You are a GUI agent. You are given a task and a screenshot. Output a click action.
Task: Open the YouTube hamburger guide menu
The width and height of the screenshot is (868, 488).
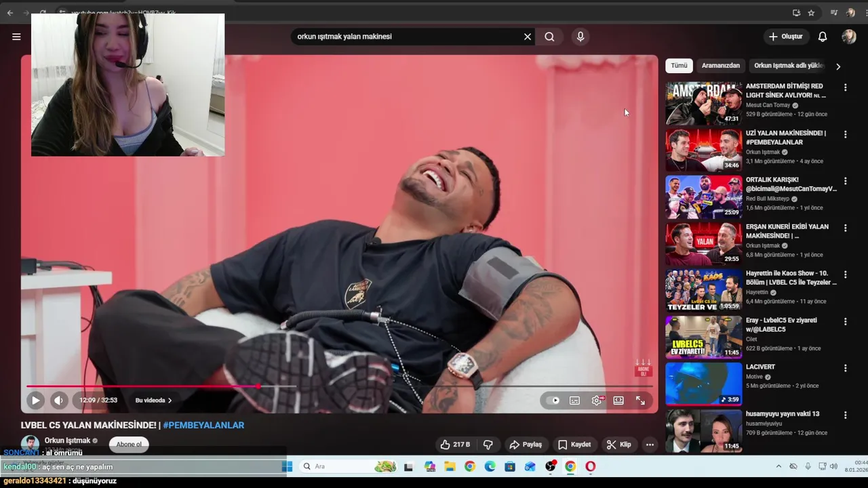16,37
